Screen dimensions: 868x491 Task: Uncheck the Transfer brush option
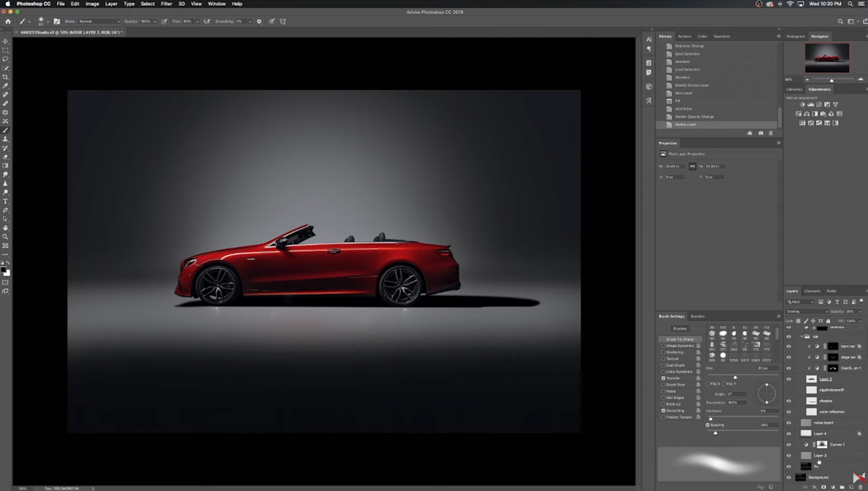(x=664, y=378)
